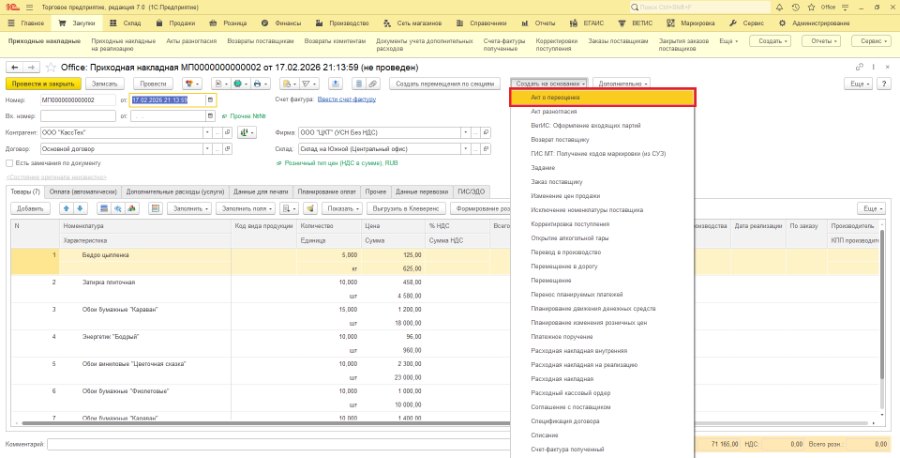Select 'Заказ поставщику' menu entry
900x458 pixels.
(x=603, y=182)
